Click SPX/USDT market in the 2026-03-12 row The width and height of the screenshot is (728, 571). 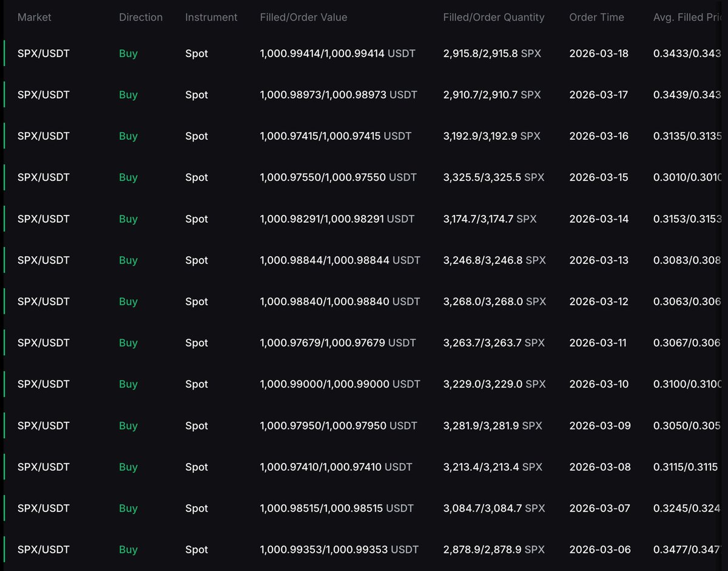(x=44, y=301)
